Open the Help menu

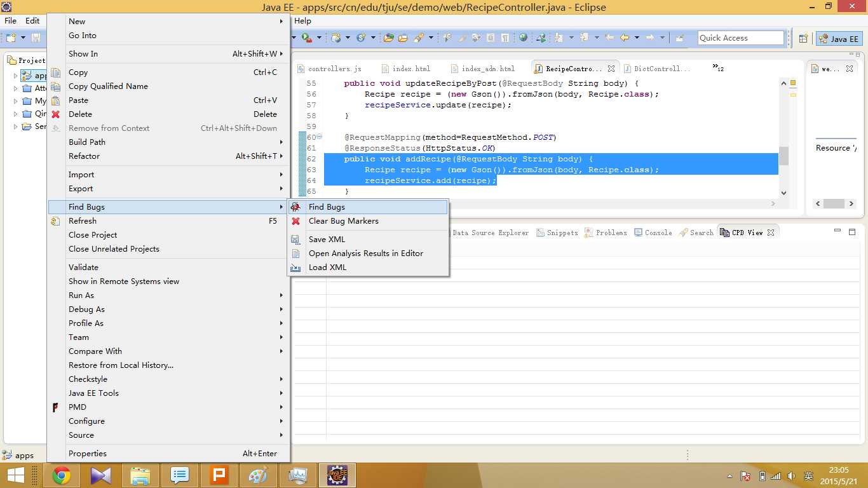click(x=303, y=21)
